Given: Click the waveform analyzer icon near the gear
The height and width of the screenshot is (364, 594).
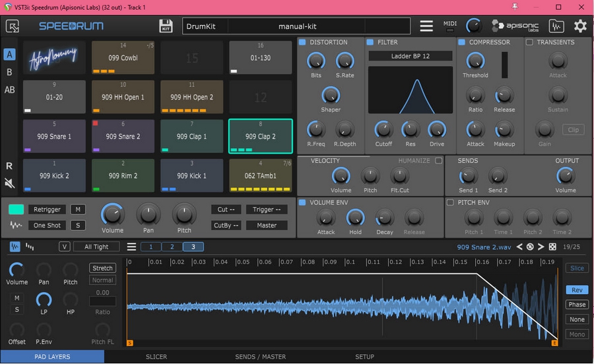Looking at the screenshot, I should (556, 26).
